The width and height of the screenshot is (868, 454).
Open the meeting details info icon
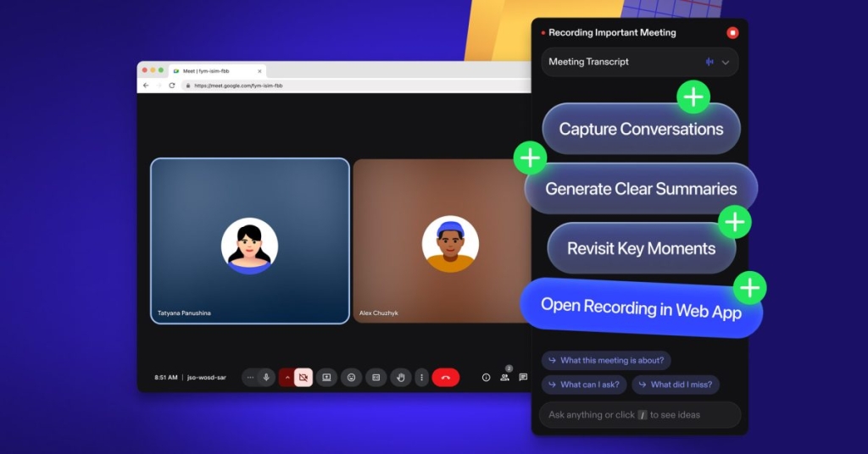(x=486, y=378)
